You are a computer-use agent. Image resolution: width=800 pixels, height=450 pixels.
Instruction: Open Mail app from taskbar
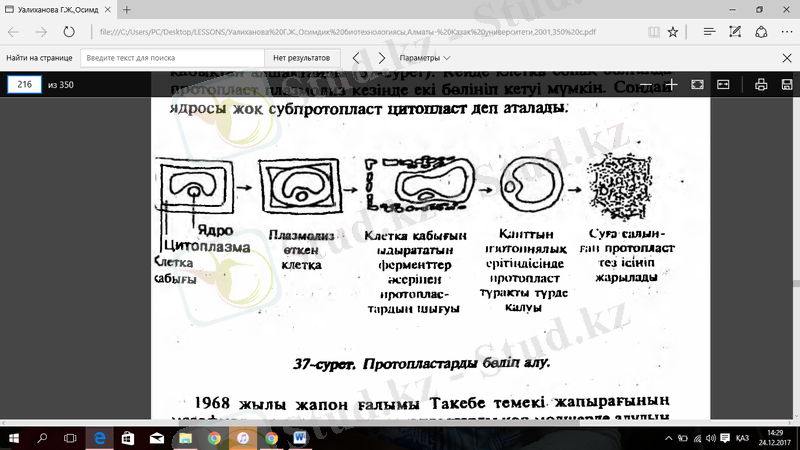(157, 438)
